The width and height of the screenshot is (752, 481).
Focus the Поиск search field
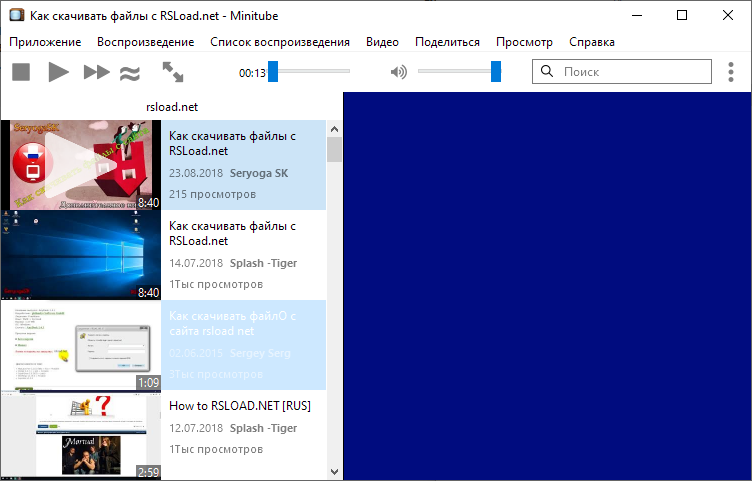point(622,71)
